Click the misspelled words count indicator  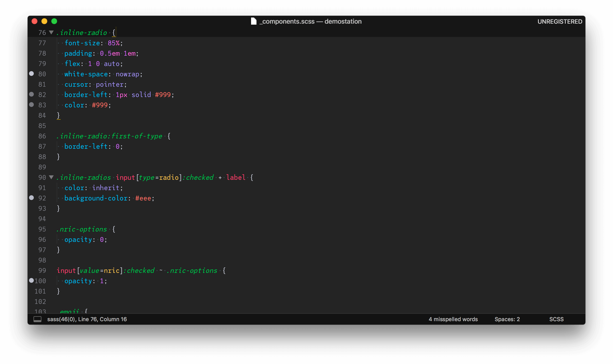453,319
